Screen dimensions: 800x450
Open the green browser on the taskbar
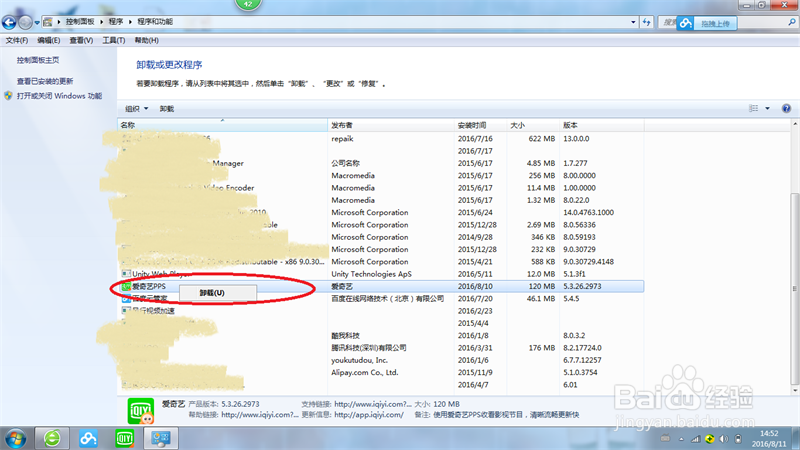coord(52,438)
